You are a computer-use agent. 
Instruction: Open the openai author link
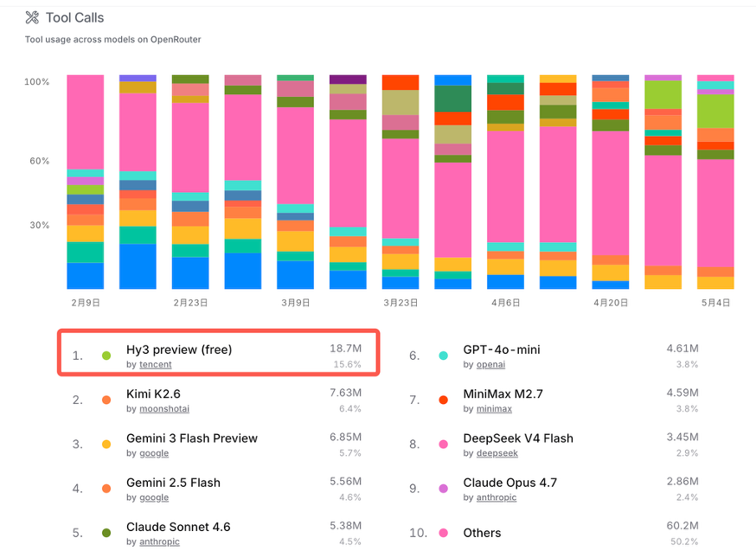click(490, 365)
